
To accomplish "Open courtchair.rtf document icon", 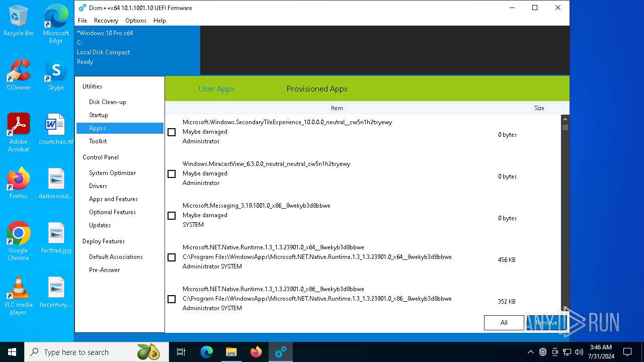I will [56, 129].
